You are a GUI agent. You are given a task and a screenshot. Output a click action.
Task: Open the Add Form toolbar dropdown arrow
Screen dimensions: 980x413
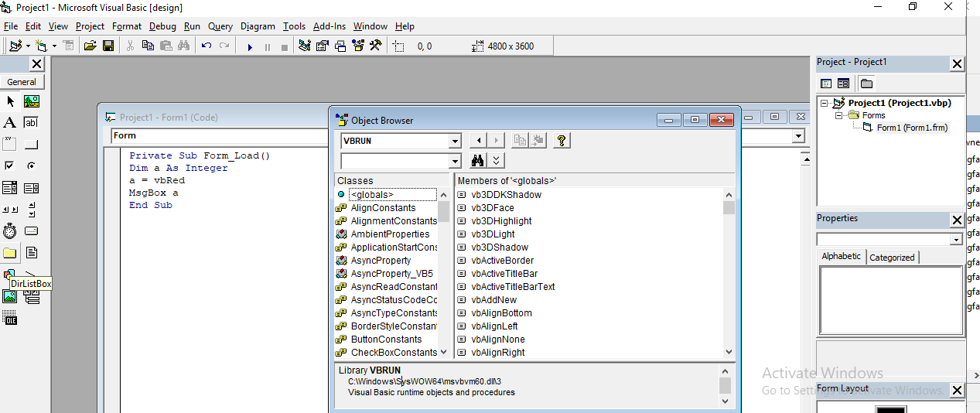click(54, 46)
